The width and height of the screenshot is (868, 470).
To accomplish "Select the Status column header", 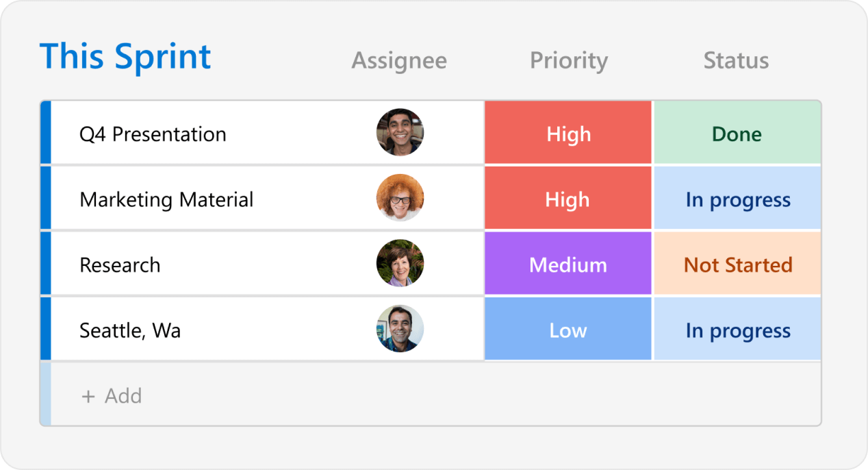I will pyautogui.click(x=736, y=60).
